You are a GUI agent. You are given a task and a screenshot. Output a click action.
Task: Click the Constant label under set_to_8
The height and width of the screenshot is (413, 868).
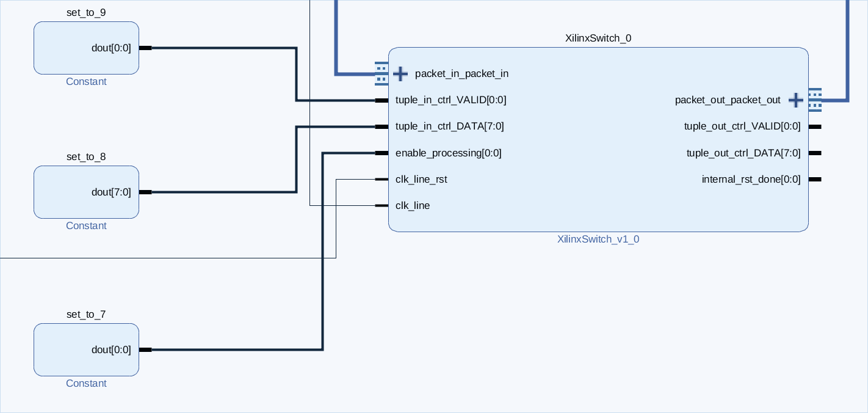coord(86,225)
